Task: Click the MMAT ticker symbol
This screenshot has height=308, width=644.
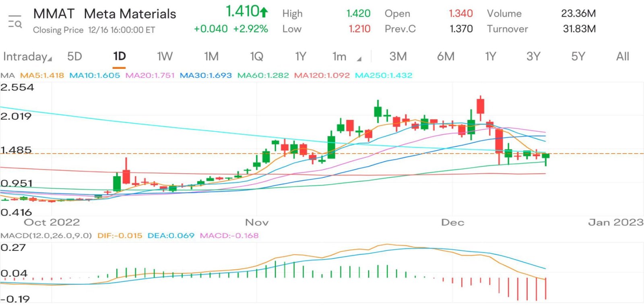Action: click(54, 14)
